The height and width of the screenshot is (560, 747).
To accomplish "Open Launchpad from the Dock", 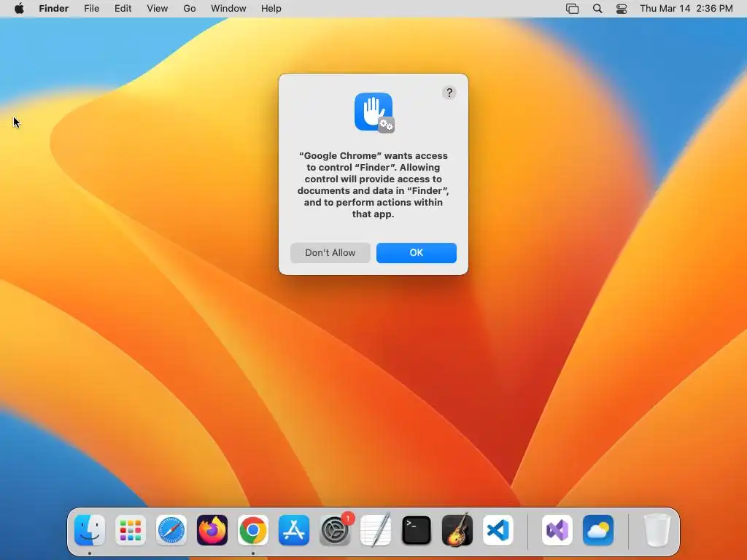I will (131, 530).
